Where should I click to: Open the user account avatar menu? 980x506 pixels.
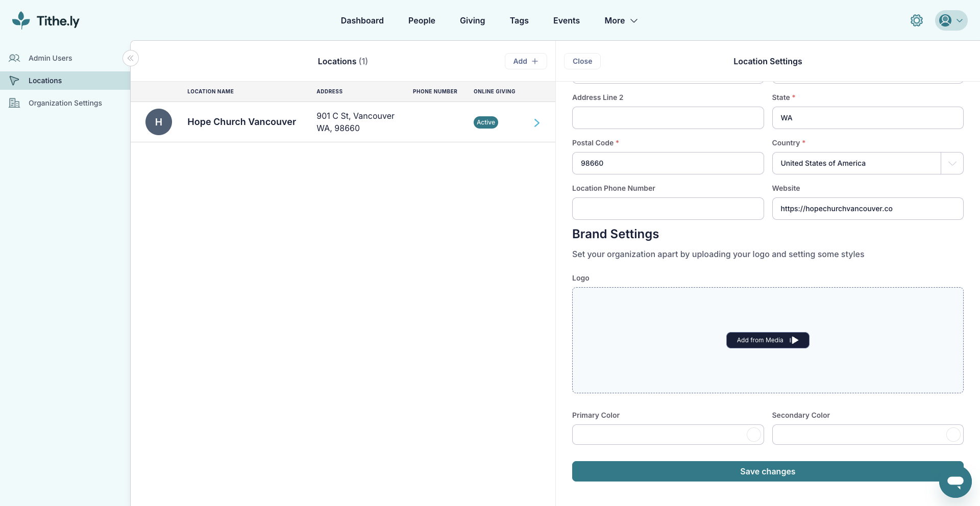tap(950, 20)
